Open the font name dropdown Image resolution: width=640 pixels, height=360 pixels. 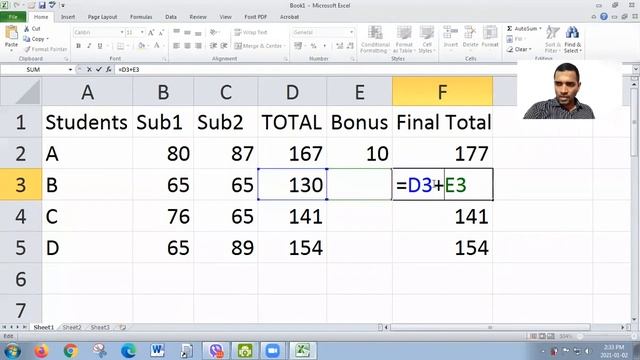122,32
